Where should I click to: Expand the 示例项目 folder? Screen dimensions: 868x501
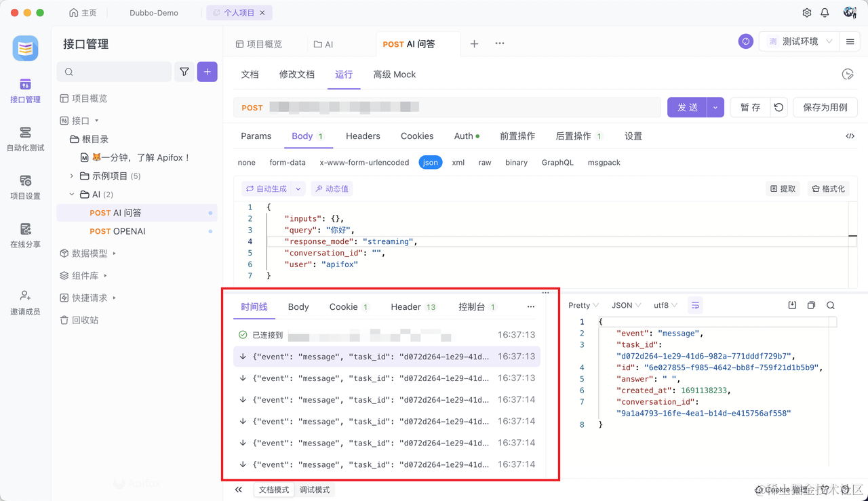pos(72,176)
